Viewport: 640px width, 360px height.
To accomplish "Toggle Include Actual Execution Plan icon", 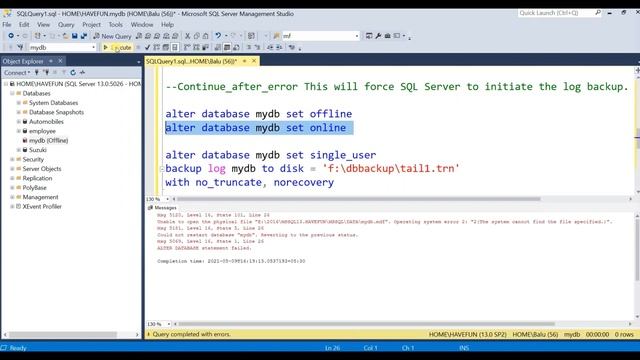I will coord(187,47).
